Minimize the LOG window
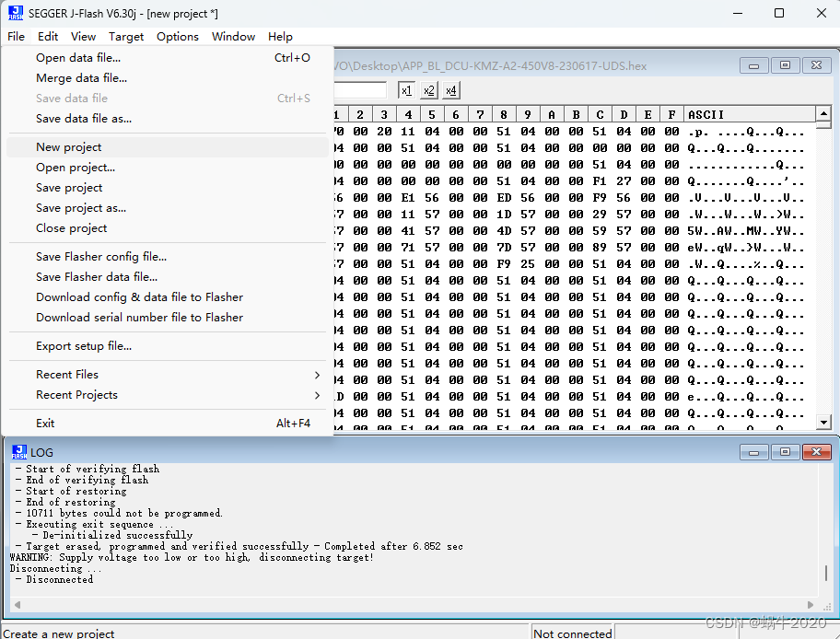This screenshot has height=639, width=840. tap(752, 451)
